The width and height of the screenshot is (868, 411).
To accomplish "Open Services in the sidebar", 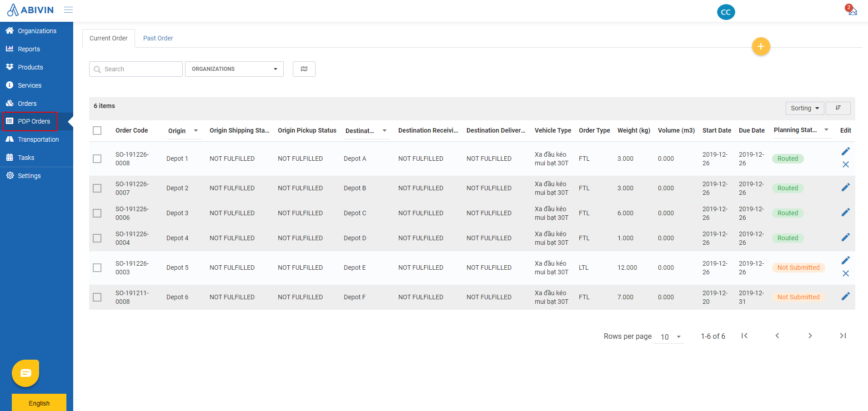I will pos(36,85).
